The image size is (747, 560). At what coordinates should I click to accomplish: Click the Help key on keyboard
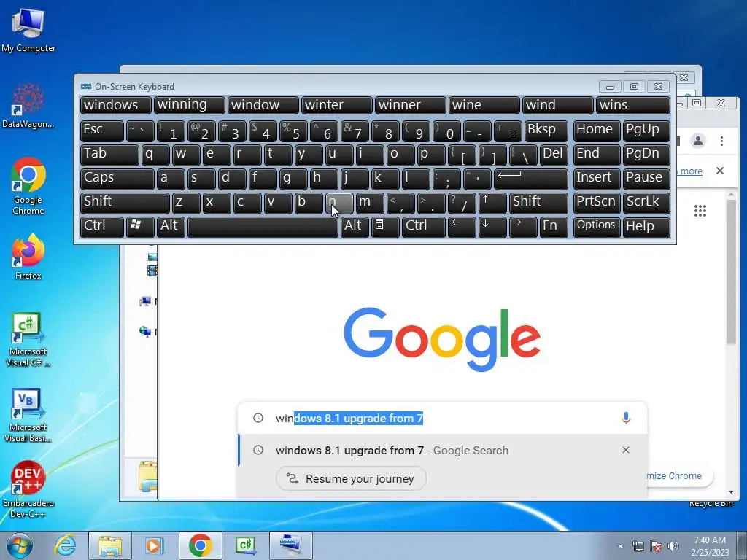click(646, 227)
